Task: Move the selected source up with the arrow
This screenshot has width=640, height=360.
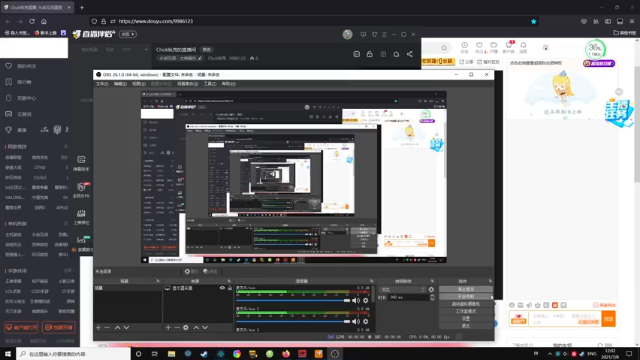Action: (x=196, y=327)
